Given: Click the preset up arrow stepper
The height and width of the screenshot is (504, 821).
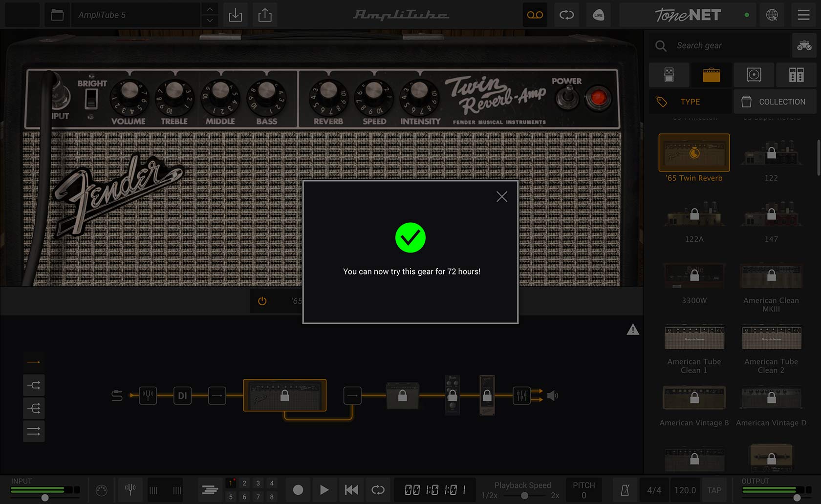Looking at the screenshot, I should tap(209, 9).
